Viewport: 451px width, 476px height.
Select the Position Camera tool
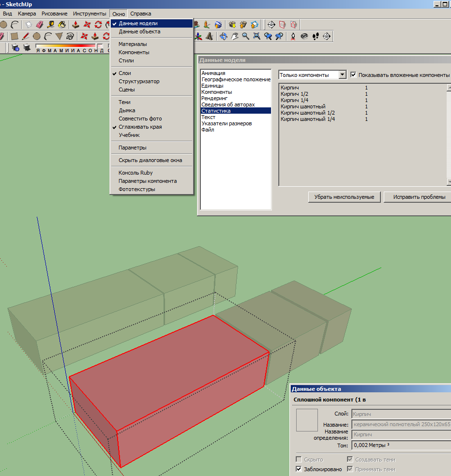point(293,36)
